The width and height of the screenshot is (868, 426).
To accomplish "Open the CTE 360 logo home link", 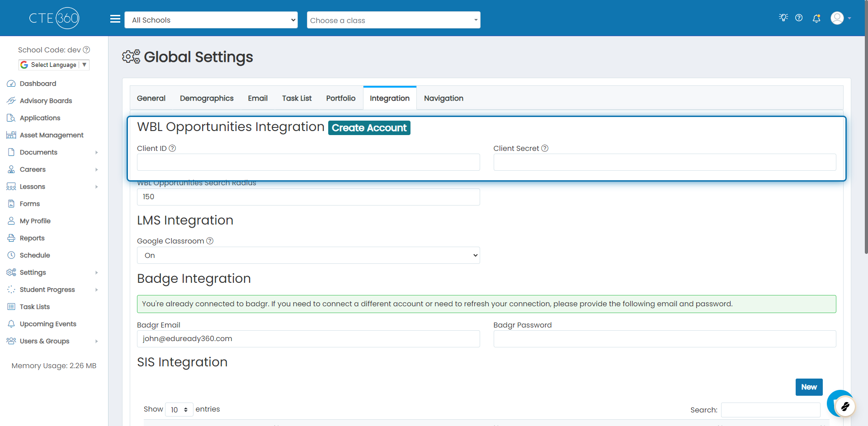I will [x=54, y=18].
